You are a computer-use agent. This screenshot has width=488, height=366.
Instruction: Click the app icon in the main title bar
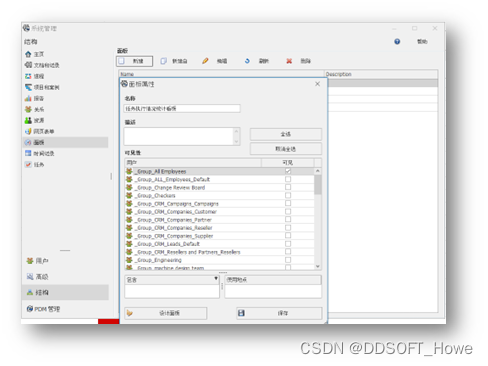pyautogui.click(x=26, y=28)
